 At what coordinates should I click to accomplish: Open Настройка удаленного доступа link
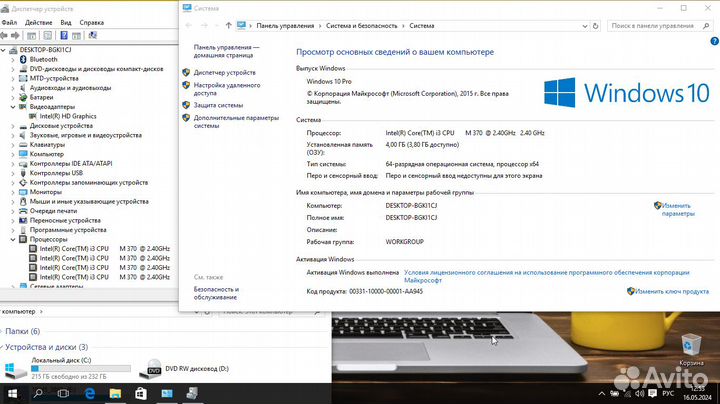pyautogui.click(x=227, y=89)
